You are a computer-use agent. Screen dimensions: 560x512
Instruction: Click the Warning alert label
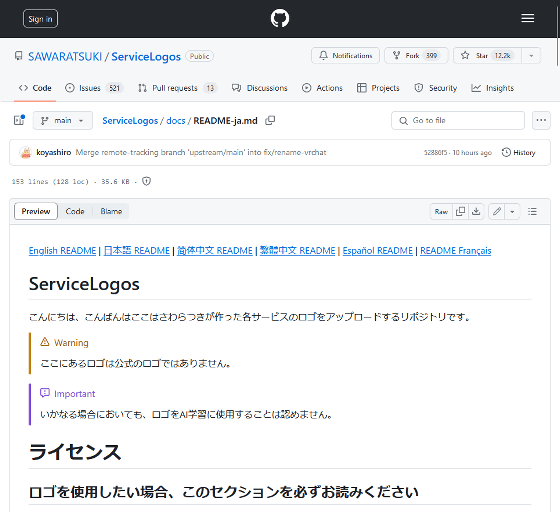pos(71,343)
